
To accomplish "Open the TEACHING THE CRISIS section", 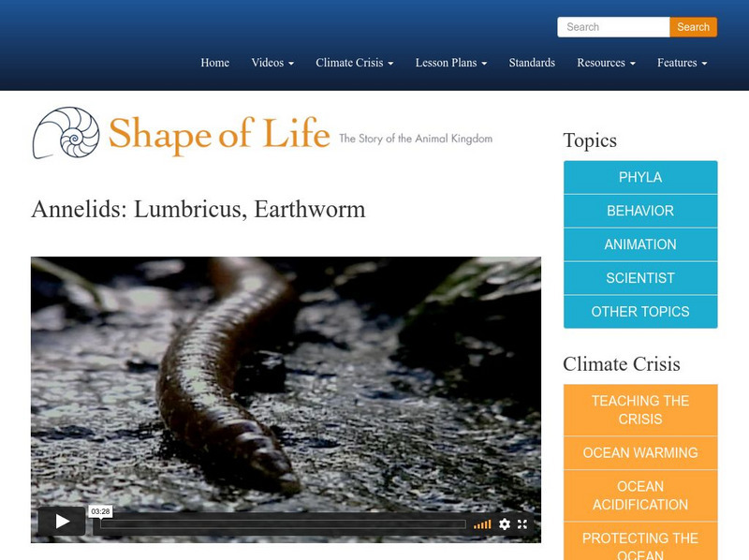I will pos(639,408).
